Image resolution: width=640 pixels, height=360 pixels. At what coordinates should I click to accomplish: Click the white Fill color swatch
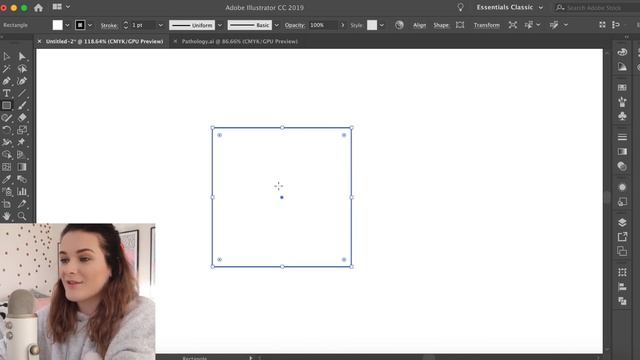[x=58, y=25]
